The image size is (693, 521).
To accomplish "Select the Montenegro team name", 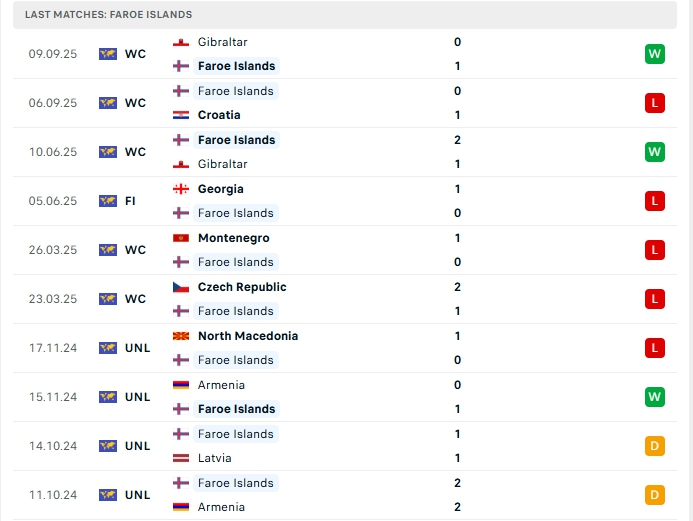I will coord(233,238).
